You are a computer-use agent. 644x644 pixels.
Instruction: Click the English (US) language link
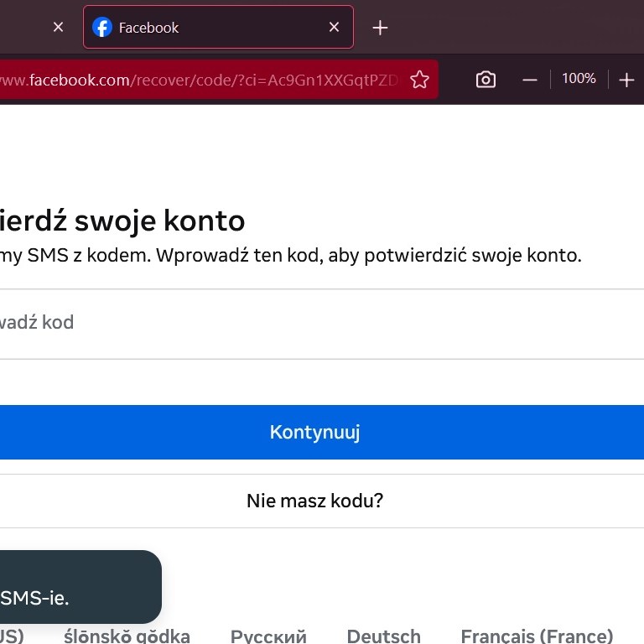[10, 636]
